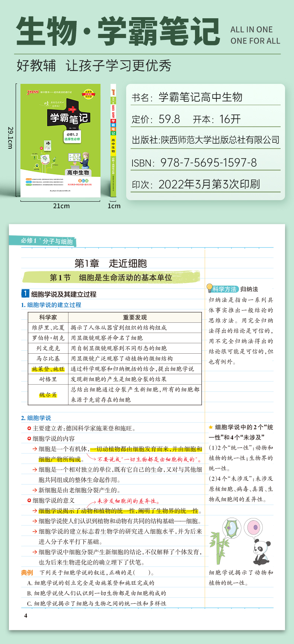Click the highlighted 魏尔肖 table cell
Viewport: 294px width, 644px height.
coord(48,395)
